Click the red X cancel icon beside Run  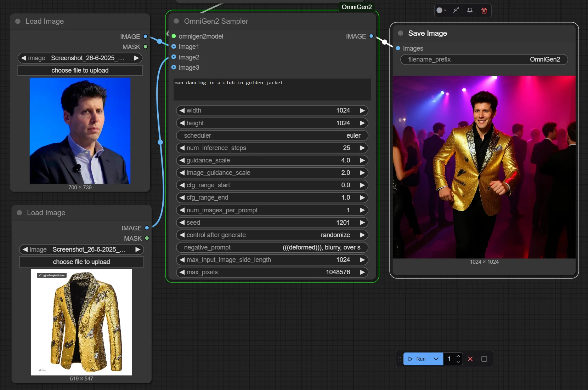(470, 359)
